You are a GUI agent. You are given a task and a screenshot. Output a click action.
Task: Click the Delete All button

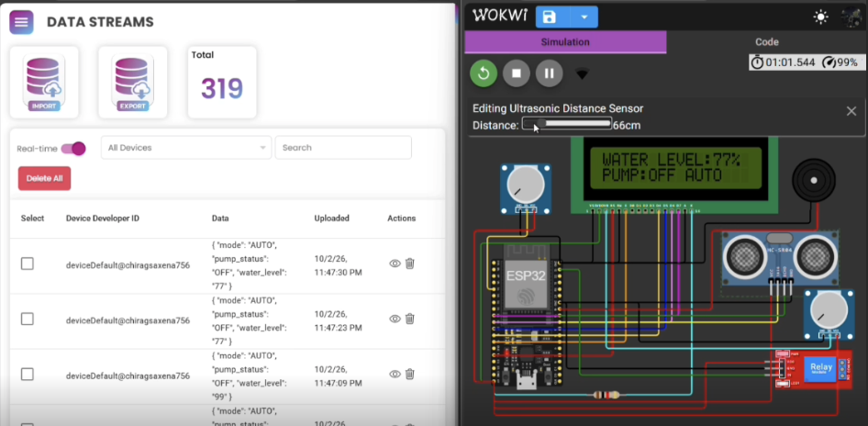point(44,178)
